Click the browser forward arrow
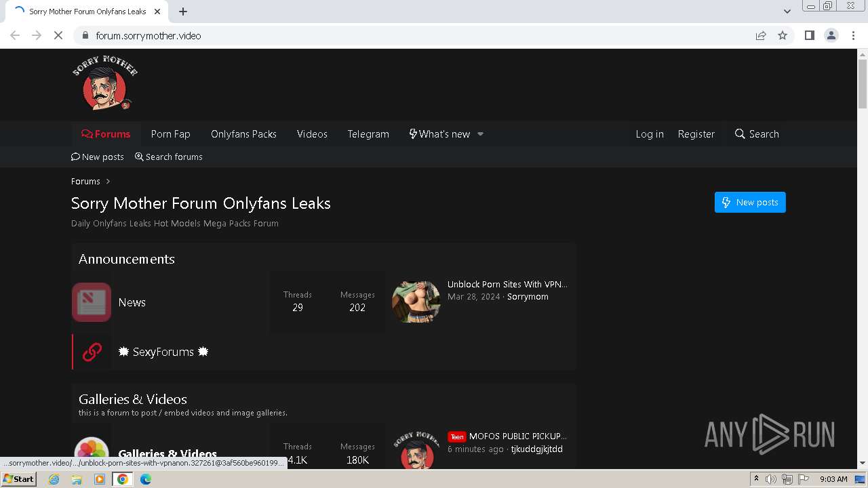The image size is (868, 488). 37,35
